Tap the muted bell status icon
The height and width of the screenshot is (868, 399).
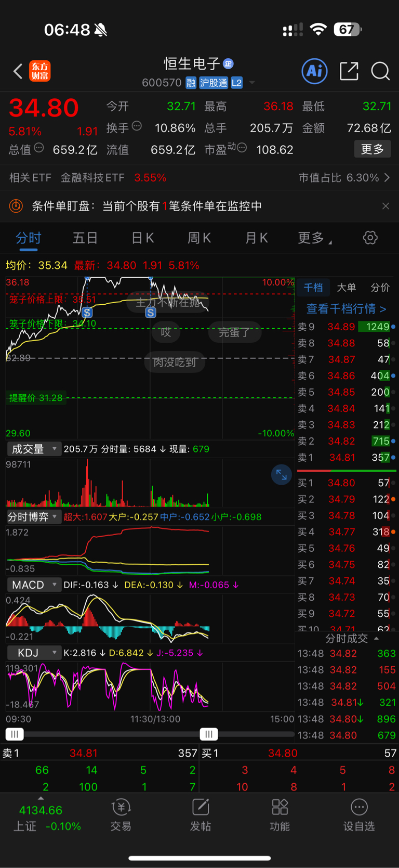coord(101,30)
